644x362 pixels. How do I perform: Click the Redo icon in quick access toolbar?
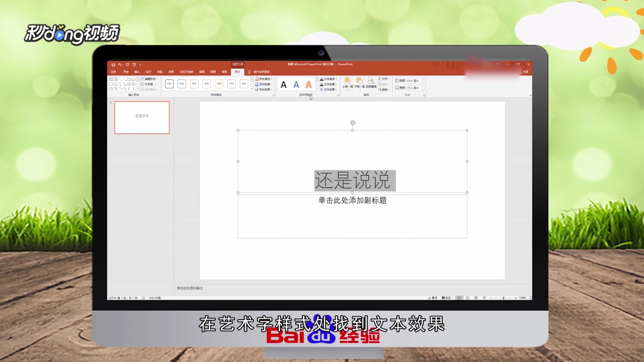[x=127, y=65]
